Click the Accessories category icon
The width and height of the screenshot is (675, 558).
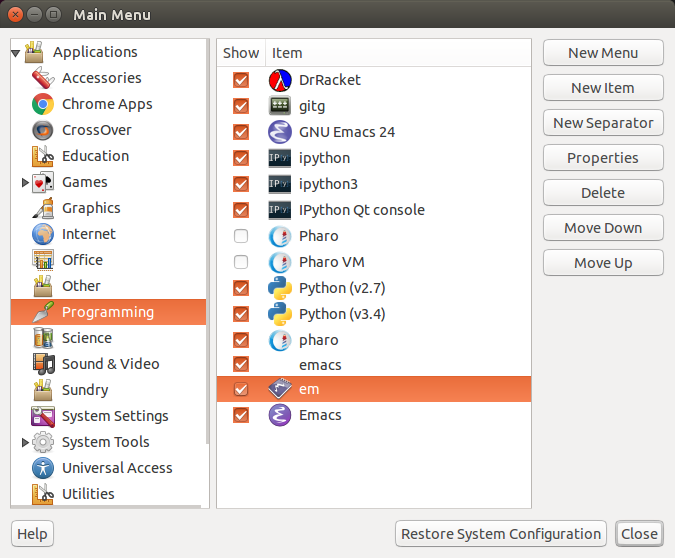tap(43, 78)
